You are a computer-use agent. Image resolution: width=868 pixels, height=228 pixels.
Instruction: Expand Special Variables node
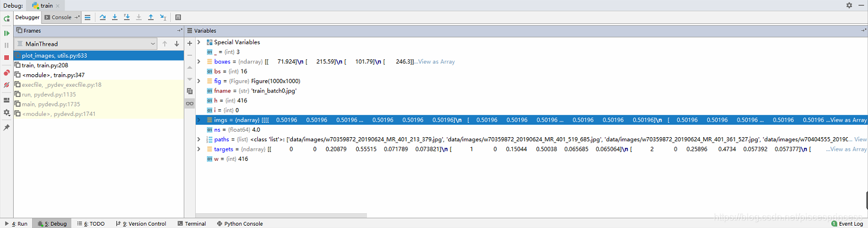[199, 42]
